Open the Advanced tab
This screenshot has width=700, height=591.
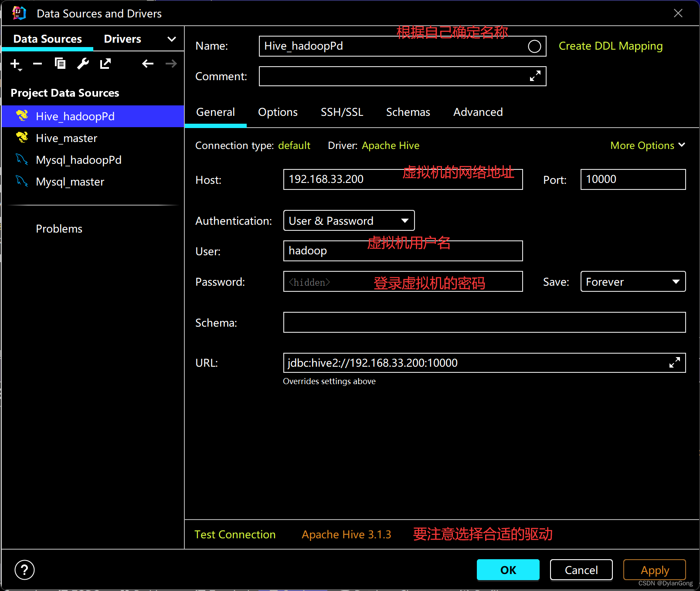(x=478, y=112)
